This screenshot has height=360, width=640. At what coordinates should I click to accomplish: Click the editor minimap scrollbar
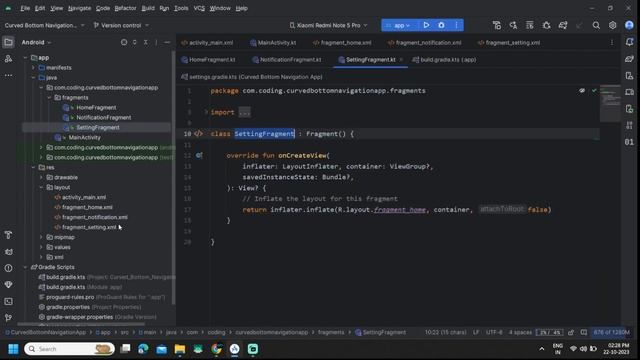610,104
